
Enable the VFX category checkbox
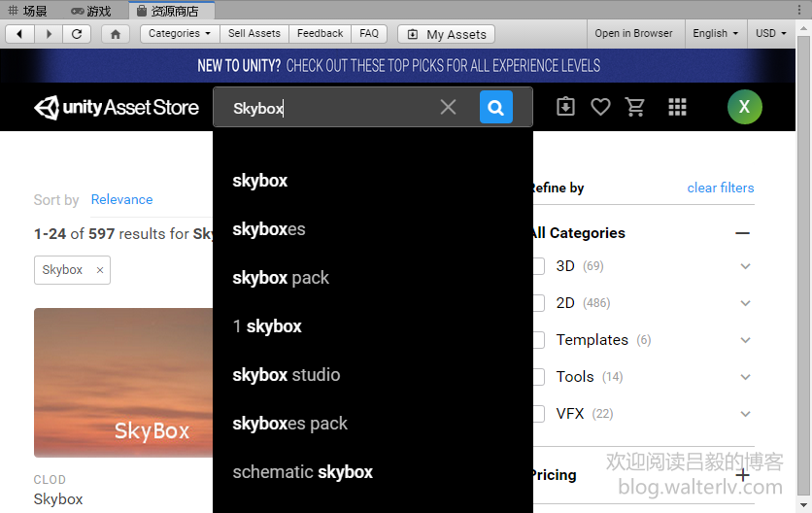537,414
